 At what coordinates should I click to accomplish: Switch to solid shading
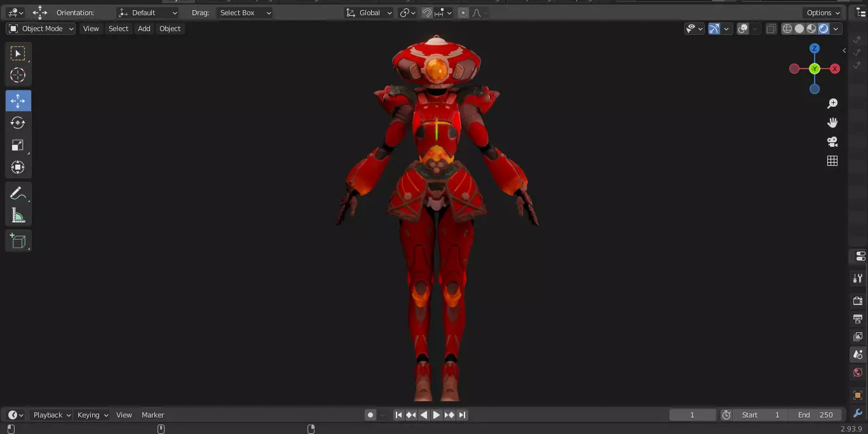click(x=799, y=29)
